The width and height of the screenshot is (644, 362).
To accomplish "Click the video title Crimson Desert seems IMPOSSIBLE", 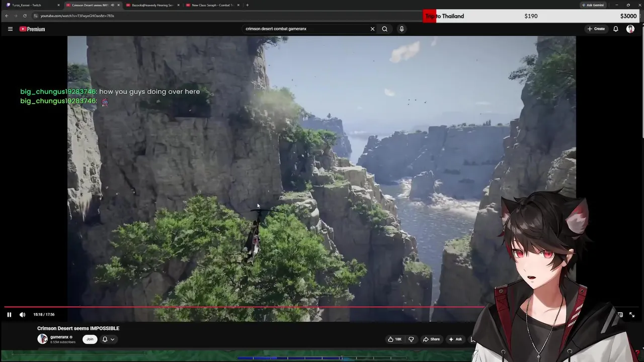I will (78, 328).
